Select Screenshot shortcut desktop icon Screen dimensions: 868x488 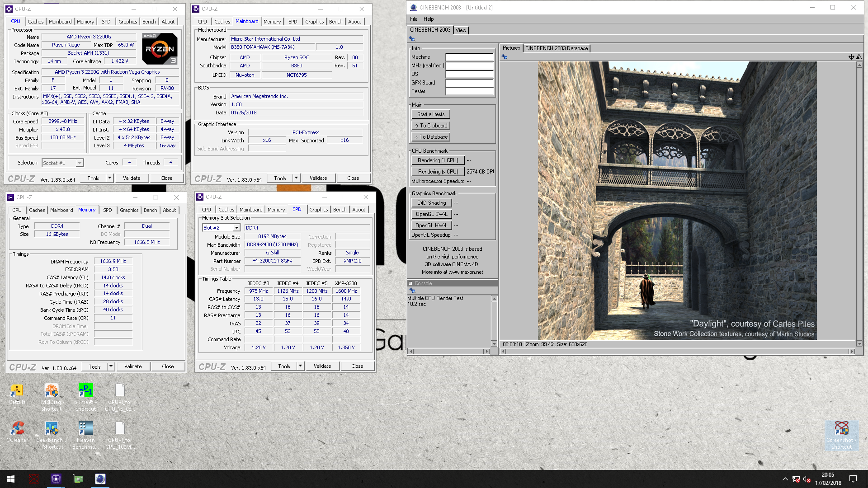[841, 435]
